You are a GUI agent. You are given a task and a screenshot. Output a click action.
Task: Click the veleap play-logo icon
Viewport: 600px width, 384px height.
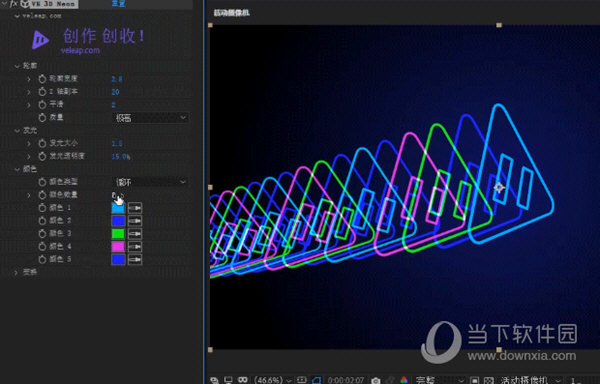pos(40,40)
